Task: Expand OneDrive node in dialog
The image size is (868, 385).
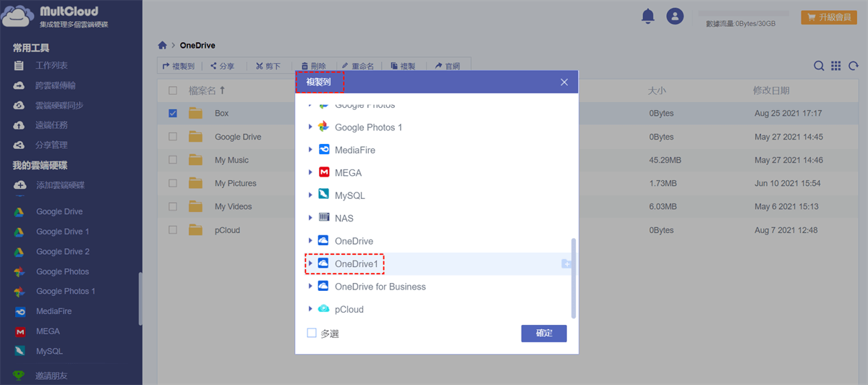Action: pyautogui.click(x=310, y=240)
